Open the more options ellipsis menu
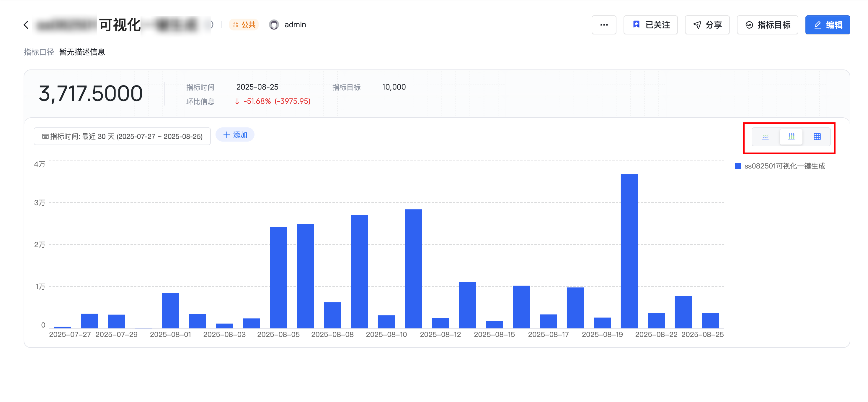This screenshot has height=402, width=868. point(603,25)
